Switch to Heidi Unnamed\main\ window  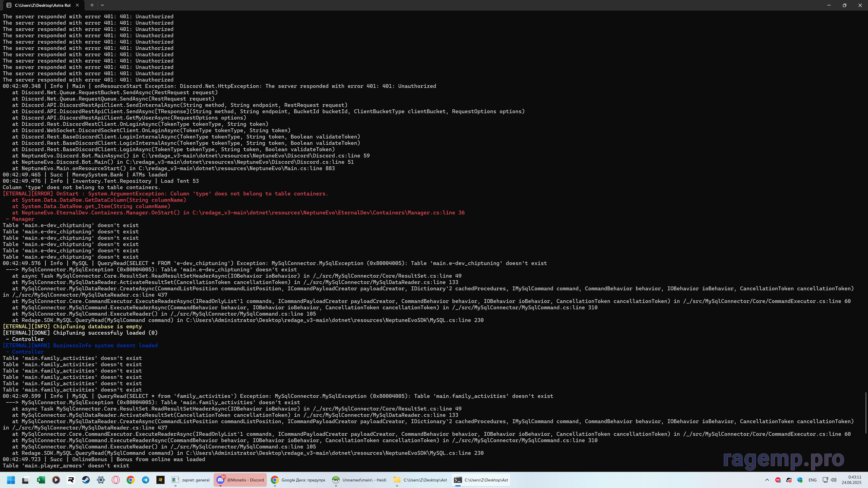[359, 480]
